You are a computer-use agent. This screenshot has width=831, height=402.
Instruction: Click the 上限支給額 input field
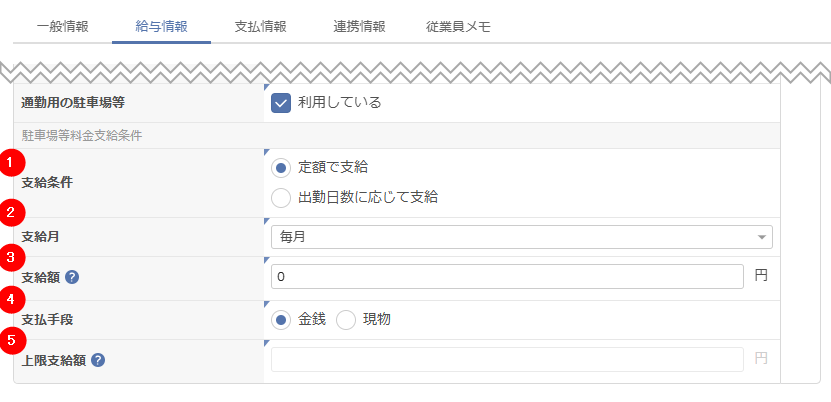(x=506, y=360)
